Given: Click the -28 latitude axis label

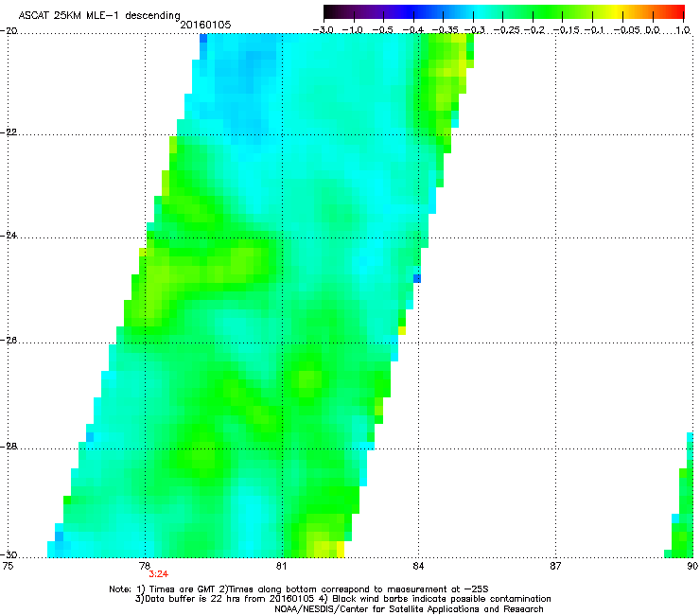Looking at the screenshot, I should click(x=9, y=447).
